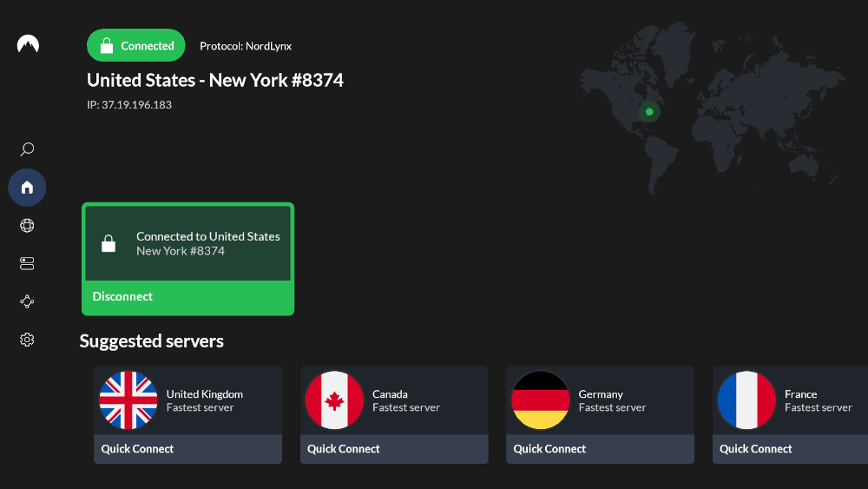Click the green location dot on map

coord(649,111)
